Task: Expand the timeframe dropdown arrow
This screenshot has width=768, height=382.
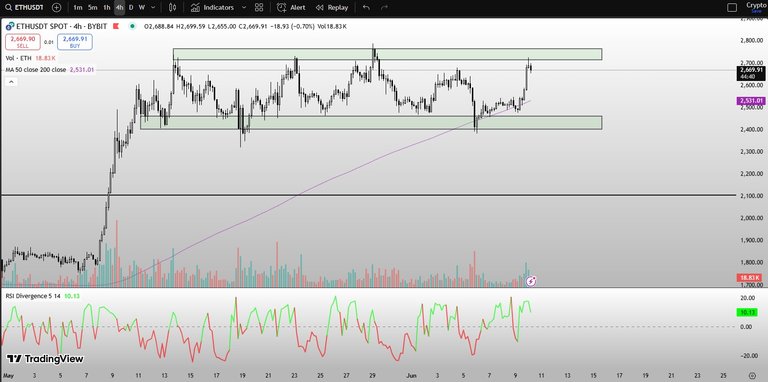Action: [x=153, y=7]
